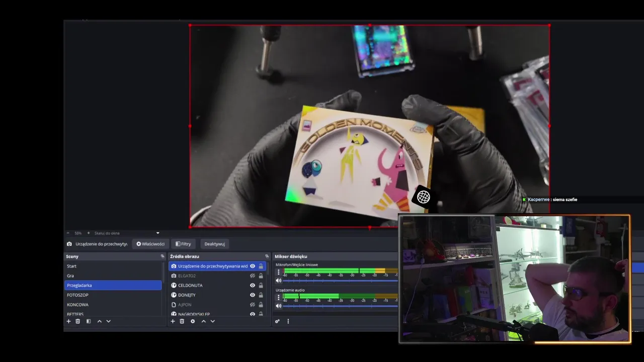Select the Przegladarka scene
This screenshot has width=644, height=362.
[x=113, y=285]
